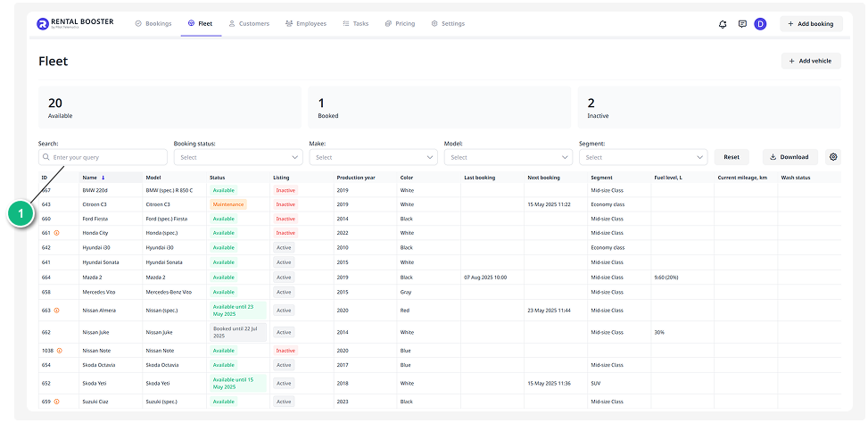
Task: Click warning icon beside ID 1038
Action: click(x=60, y=351)
